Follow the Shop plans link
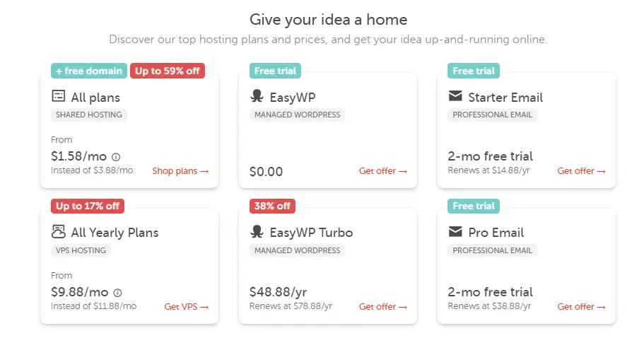Image resolution: width=644 pixels, height=343 pixels. [x=180, y=171]
